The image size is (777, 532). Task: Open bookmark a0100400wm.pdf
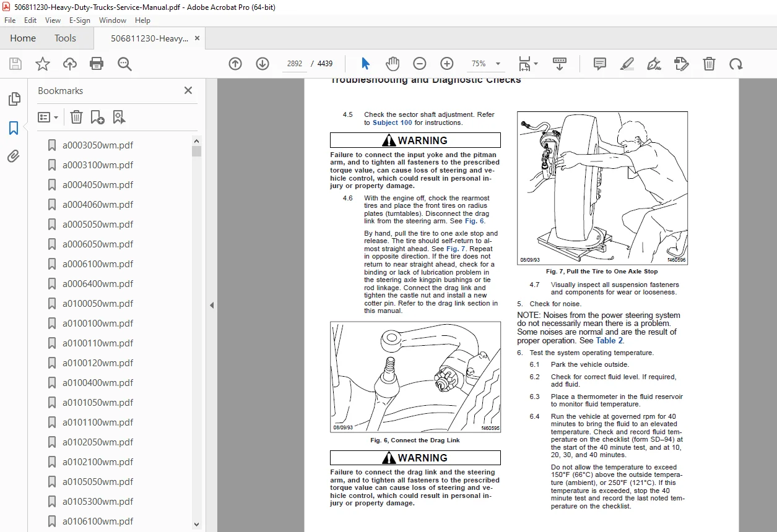point(98,383)
